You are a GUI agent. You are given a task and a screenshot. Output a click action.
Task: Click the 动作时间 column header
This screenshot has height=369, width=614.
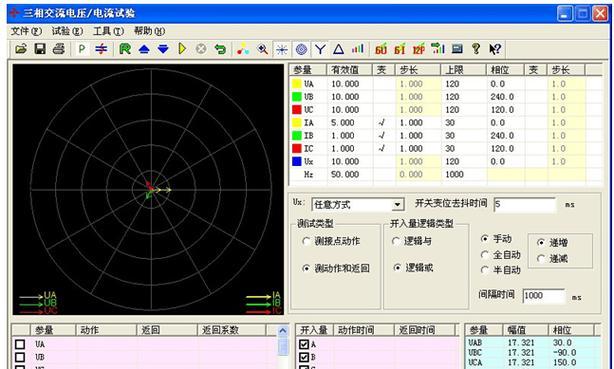click(363, 330)
